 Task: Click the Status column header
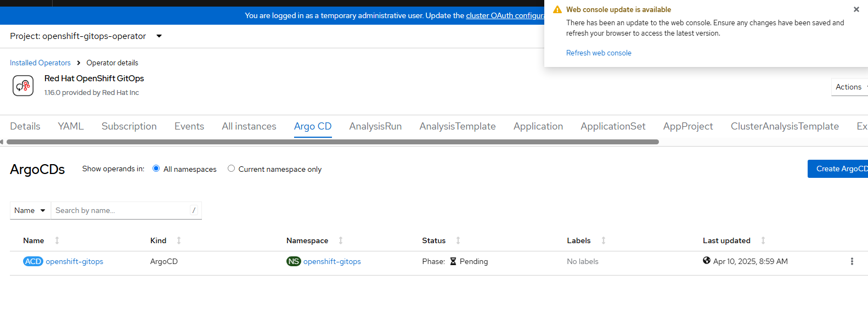tap(433, 240)
